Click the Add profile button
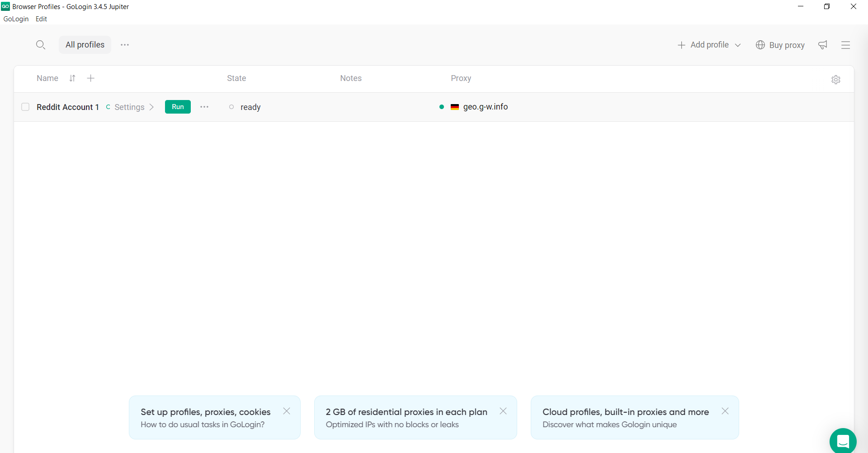Image resolution: width=868 pixels, height=453 pixels. [x=709, y=45]
